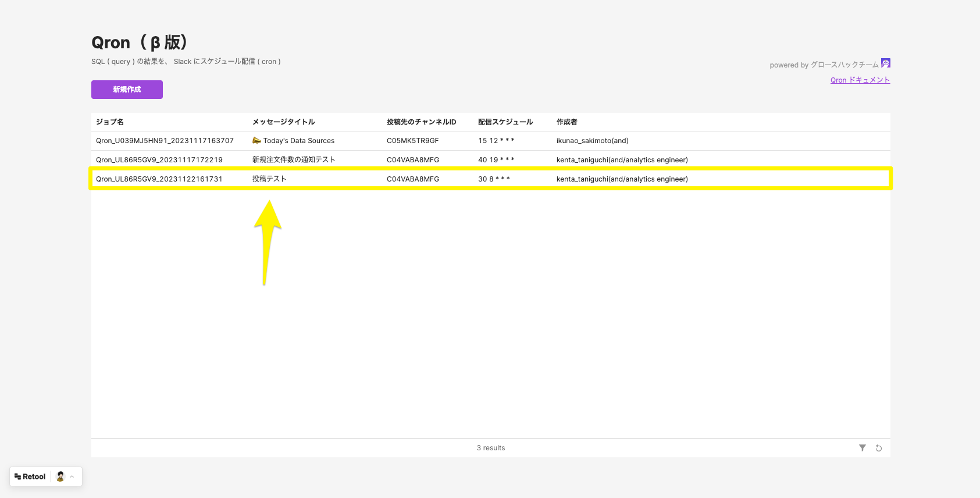Select the 投稿テスト message title cell
The height and width of the screenshot is (498, 980).
tap(269, 179)
